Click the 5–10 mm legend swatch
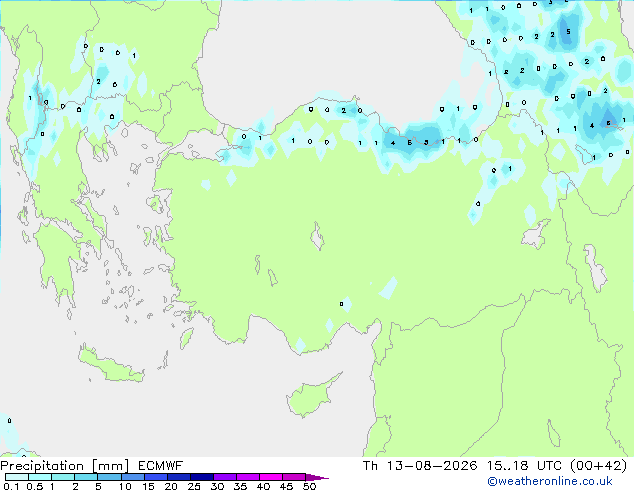Image resolution: width=634 pixels, height=490 pixels. (109, 477)
